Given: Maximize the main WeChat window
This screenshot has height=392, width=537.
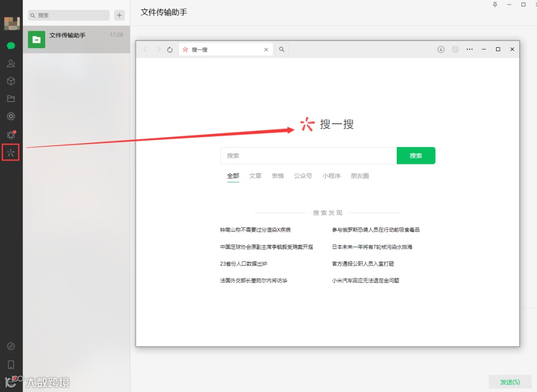Looking at the screenshot, I should tap(523, 5).
